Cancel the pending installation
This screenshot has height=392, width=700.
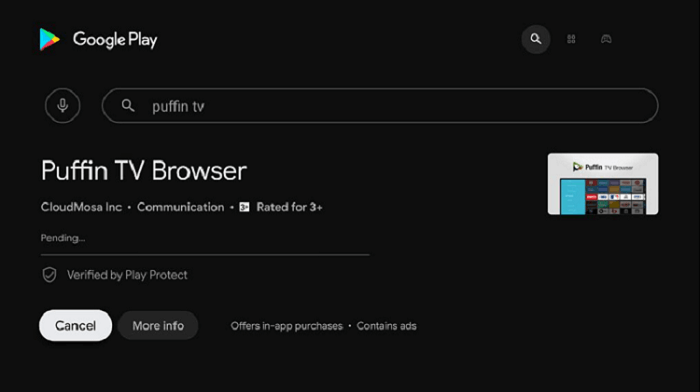point(75,325)
